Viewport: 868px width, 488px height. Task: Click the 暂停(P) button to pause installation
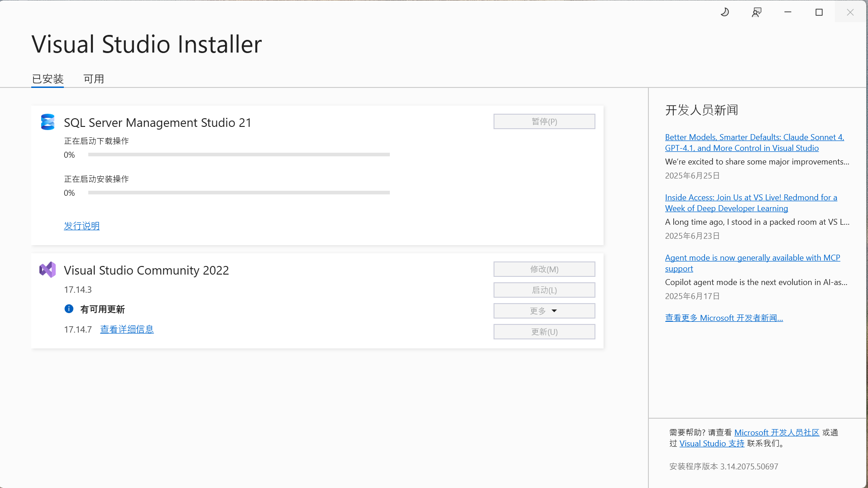(544, 121)
